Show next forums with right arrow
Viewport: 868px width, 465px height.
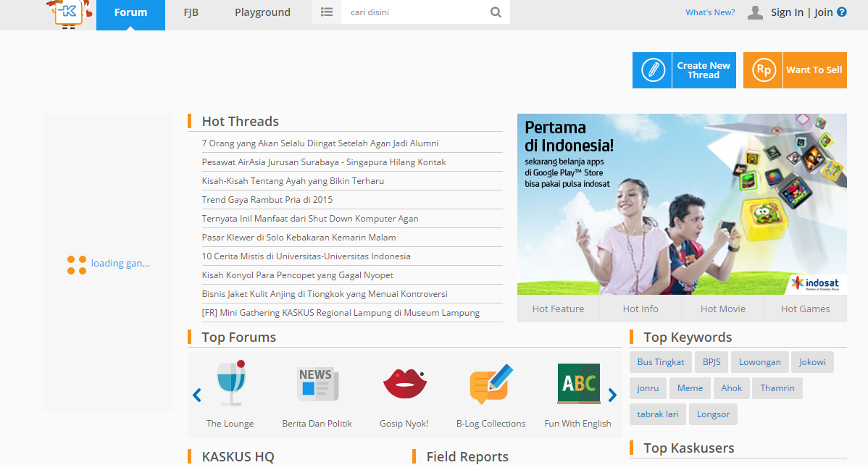(x=612, y=395)
